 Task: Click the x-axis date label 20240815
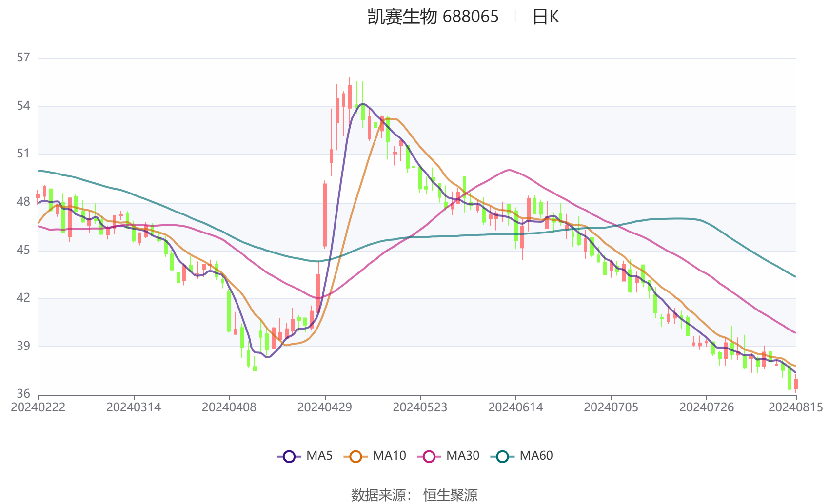pyautogui.click(x=796, y=407)
